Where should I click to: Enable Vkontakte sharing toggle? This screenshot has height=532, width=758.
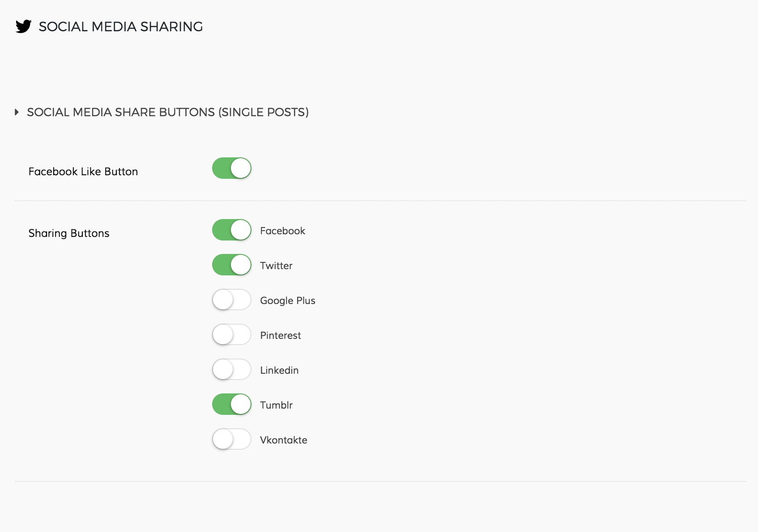[x=232, y=439]
